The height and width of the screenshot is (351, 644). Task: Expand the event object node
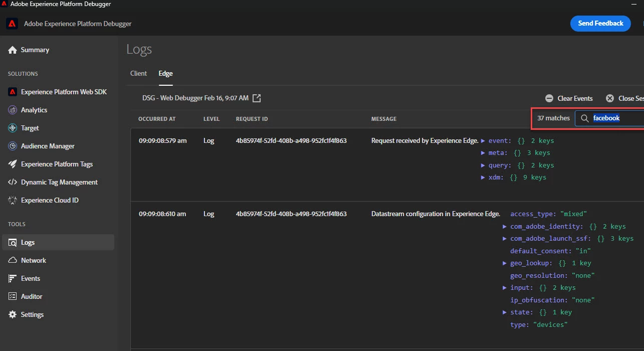pyautogui.click(x=483, y=141)
